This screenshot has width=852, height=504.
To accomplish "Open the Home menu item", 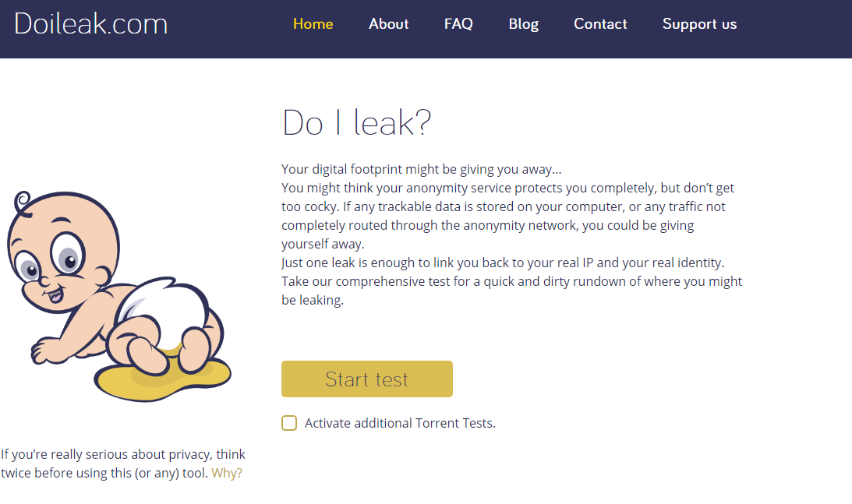I will [x=313, y=24].
